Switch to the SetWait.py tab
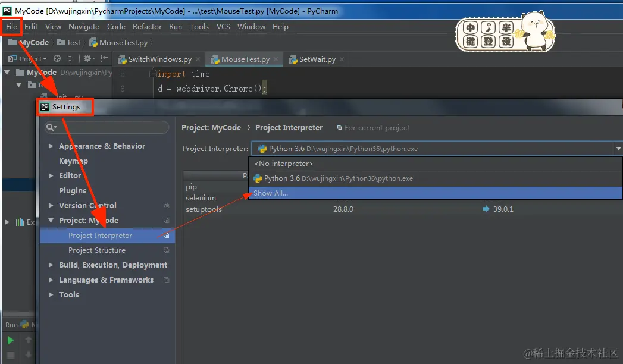Screen dimensions: 623x364 point(317,59)
